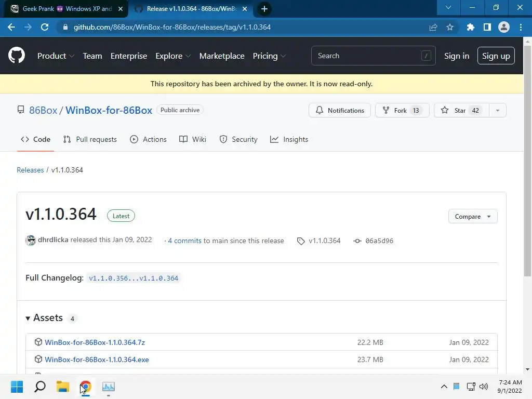532x399 pixels.
Task: Click the page vertical scrollbar thumb
Action: click(x=527, y=161)
